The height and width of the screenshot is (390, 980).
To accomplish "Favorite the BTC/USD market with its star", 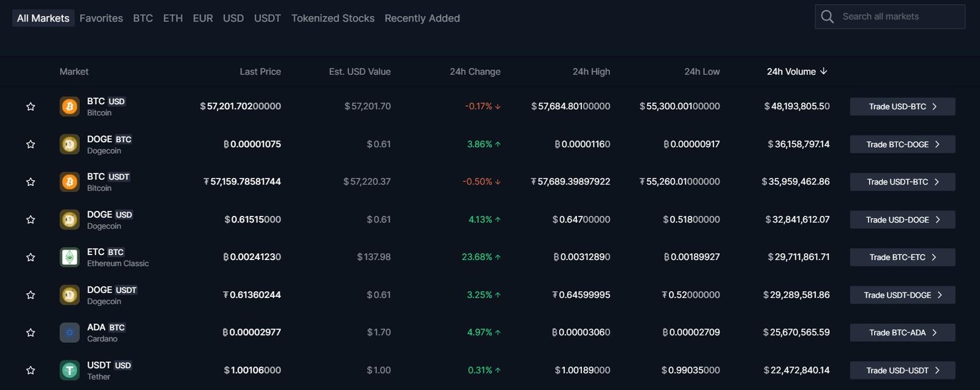I will (31, 106).
